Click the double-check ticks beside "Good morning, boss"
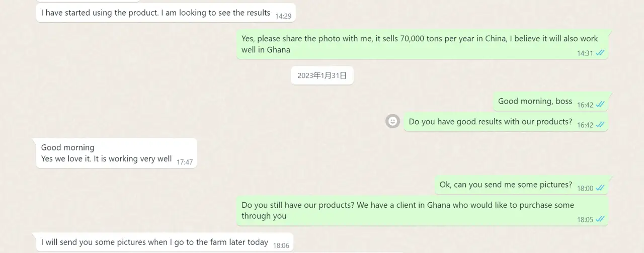 click(x=600, y=105)
